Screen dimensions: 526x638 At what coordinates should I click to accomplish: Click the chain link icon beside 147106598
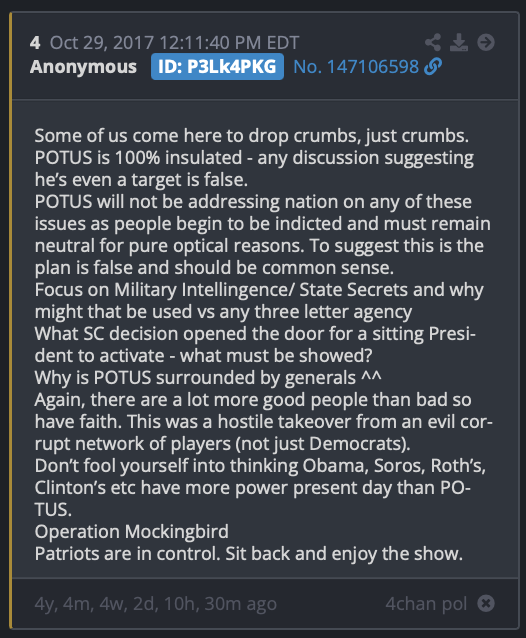433,66
